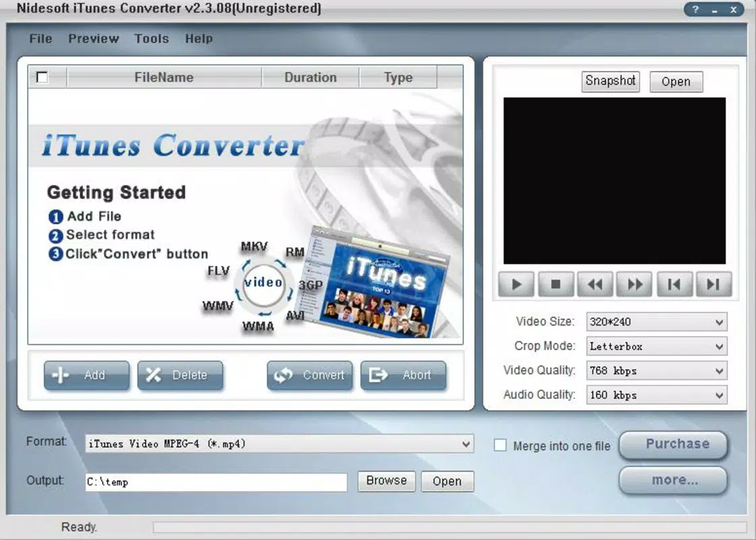756x540 pixels.
Task: Click the FileName column header
Action: click(x=164, y=77)
